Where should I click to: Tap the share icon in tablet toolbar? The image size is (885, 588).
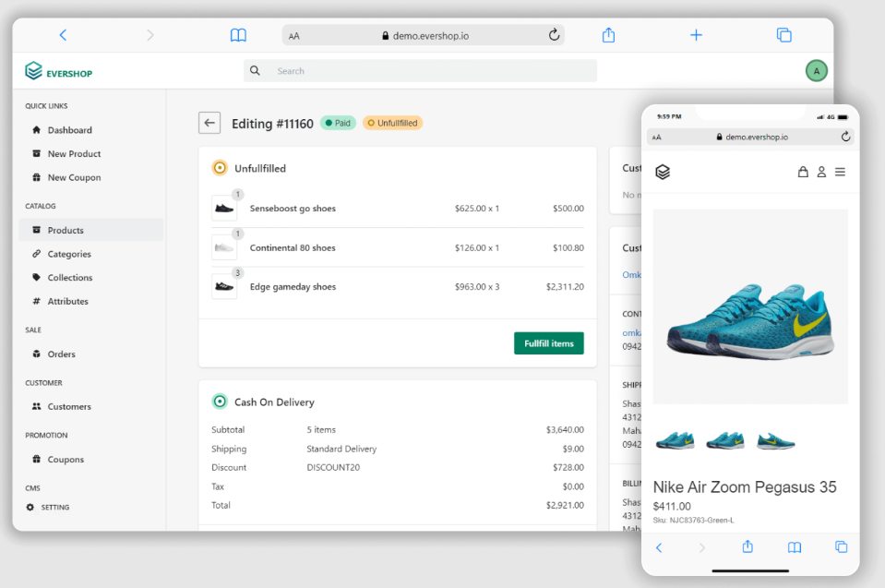click(608, 35)
